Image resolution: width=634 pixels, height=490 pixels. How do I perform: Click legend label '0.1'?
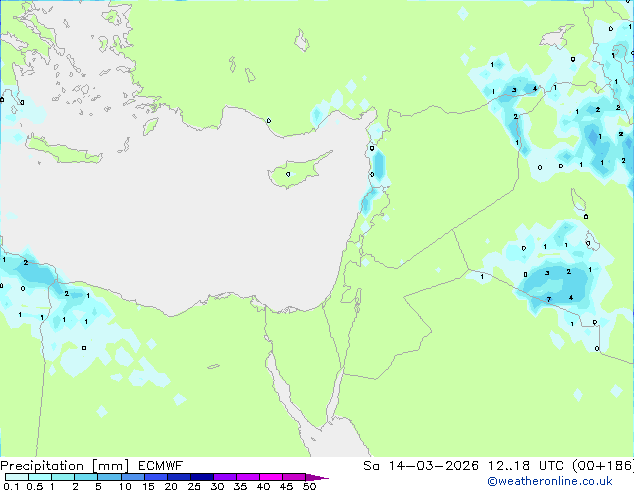11,486
